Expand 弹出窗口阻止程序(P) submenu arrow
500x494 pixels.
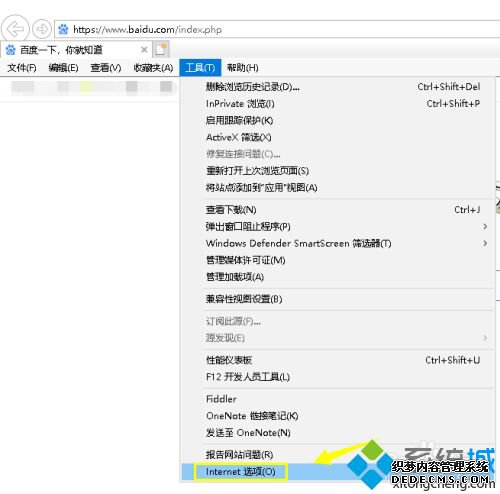tap(485, 227)
